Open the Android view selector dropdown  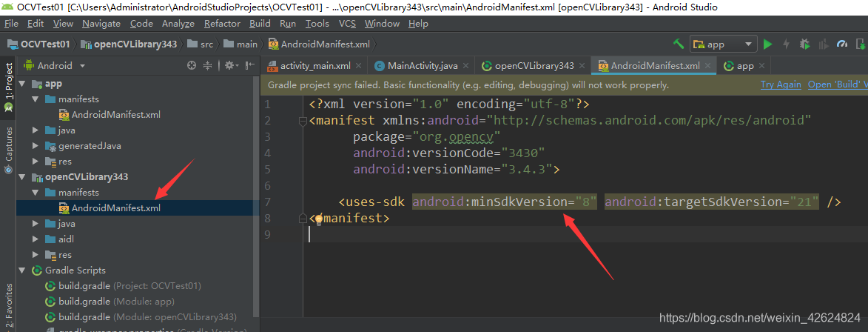54,65
